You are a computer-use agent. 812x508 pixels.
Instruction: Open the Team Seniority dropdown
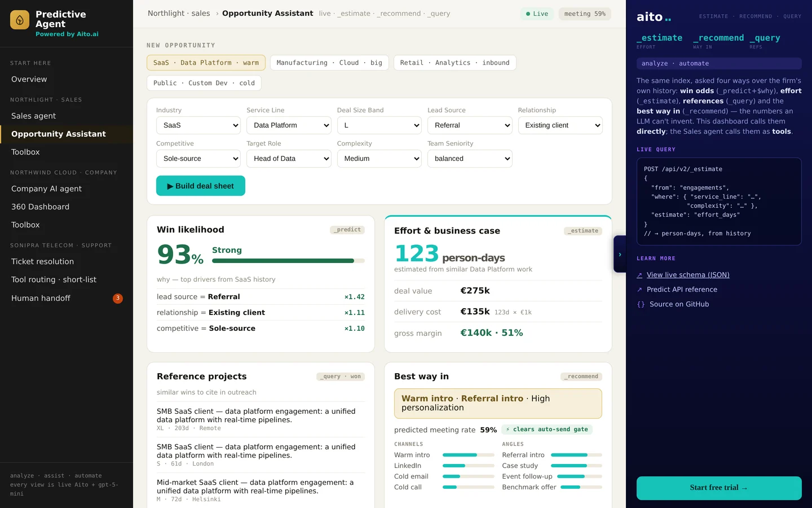coord(470,159)
